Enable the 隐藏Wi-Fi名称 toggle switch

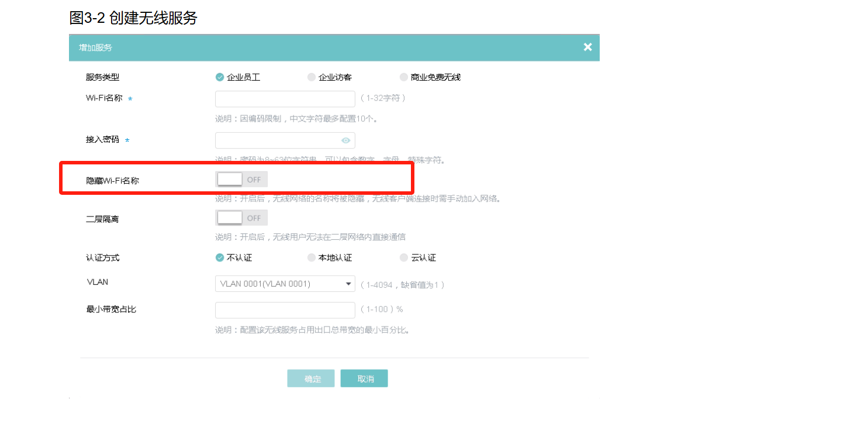(241, 180)
